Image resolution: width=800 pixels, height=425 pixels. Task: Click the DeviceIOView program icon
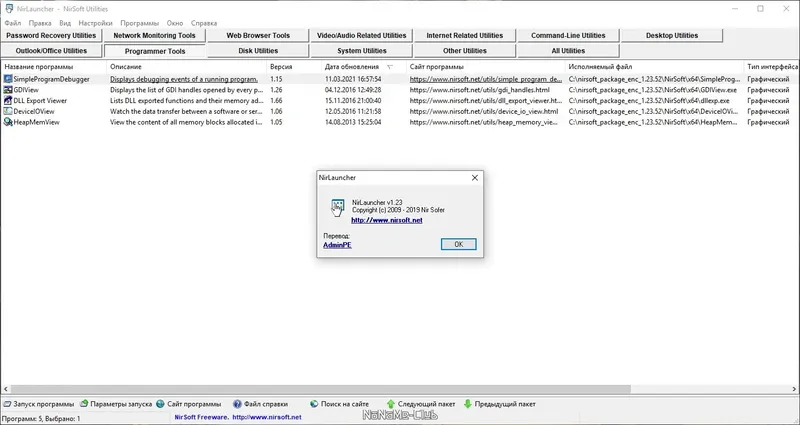(x=8, y=111)
